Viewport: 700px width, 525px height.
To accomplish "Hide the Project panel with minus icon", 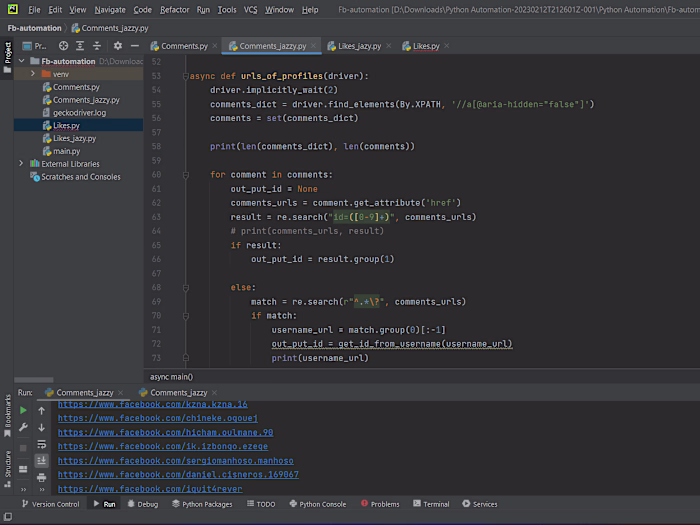I will click(x=134, y=46).
